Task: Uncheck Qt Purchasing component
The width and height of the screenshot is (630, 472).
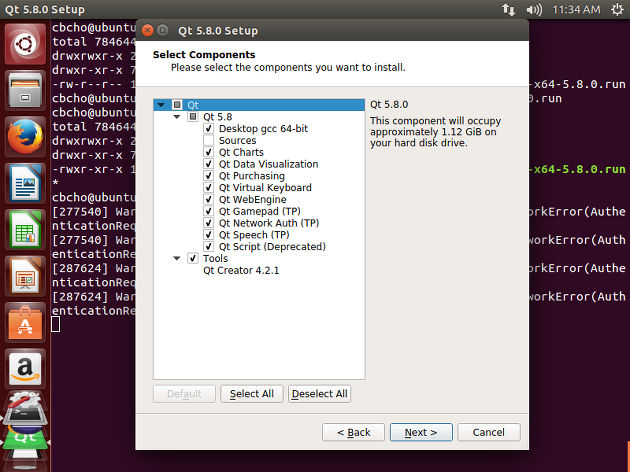Action: tap(208, 176)
